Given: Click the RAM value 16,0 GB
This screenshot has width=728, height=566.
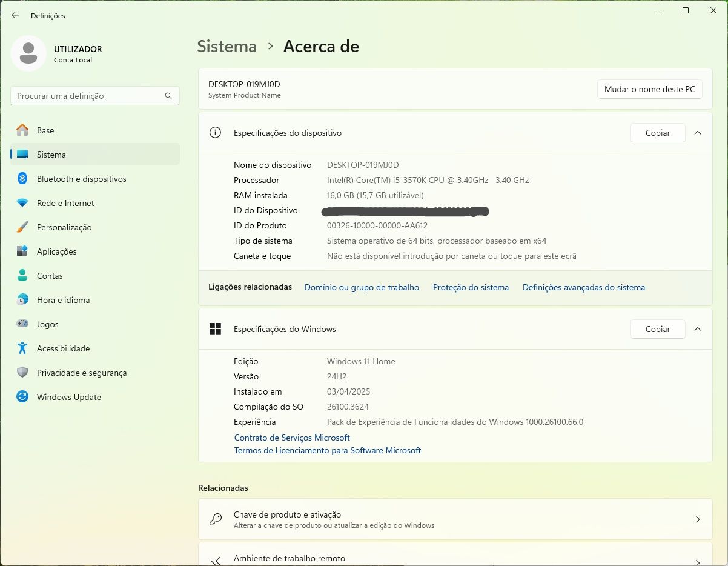Looking at the screenshot, I should 375,195.
